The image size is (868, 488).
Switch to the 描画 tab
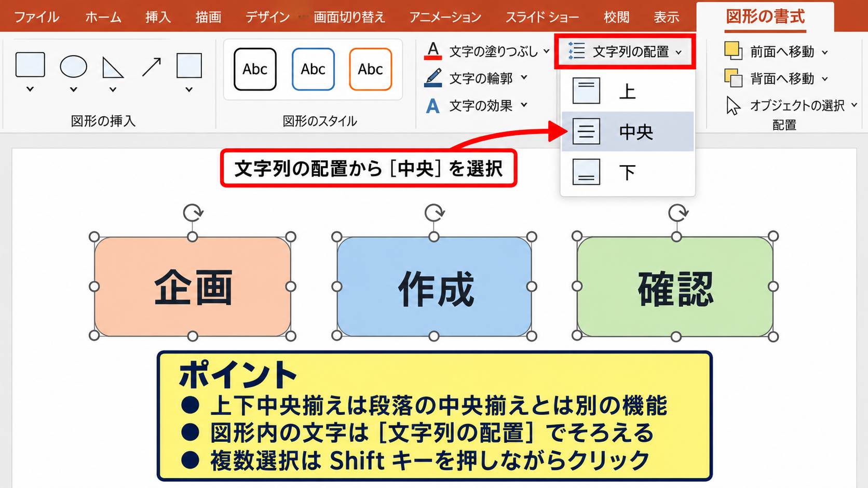point(208,17)
